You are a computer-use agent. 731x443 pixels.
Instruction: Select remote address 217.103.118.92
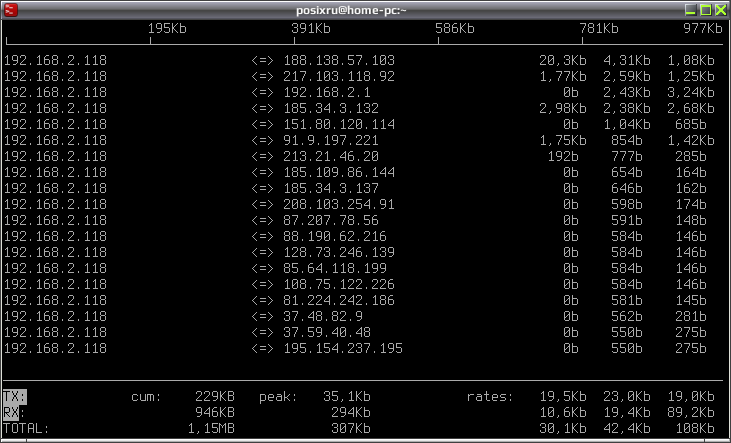(339, 76)
